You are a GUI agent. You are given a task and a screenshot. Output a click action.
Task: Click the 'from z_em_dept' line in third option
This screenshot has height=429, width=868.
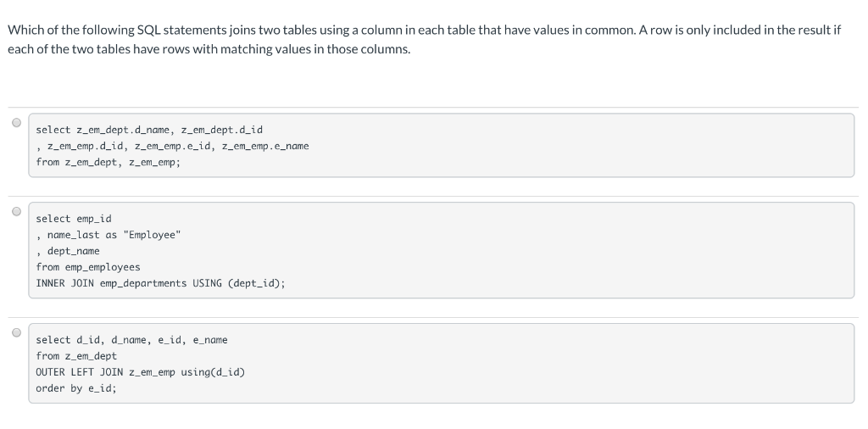point(76,356)
